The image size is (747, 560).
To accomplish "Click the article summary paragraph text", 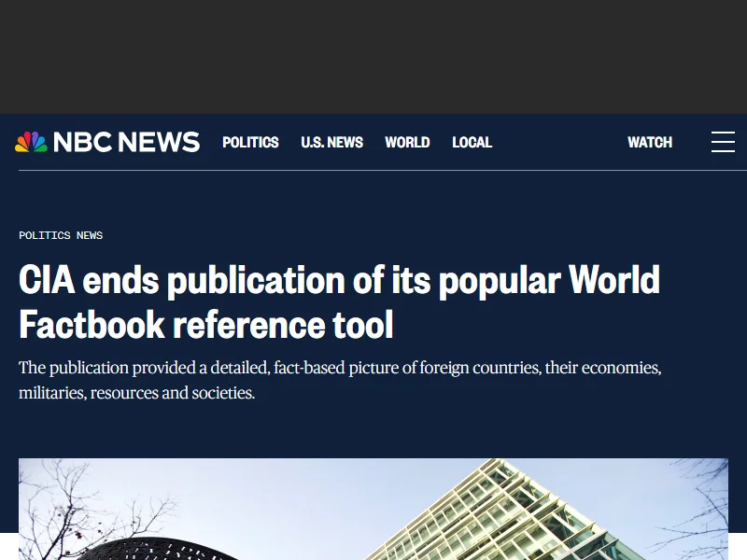I will [340, 380].
